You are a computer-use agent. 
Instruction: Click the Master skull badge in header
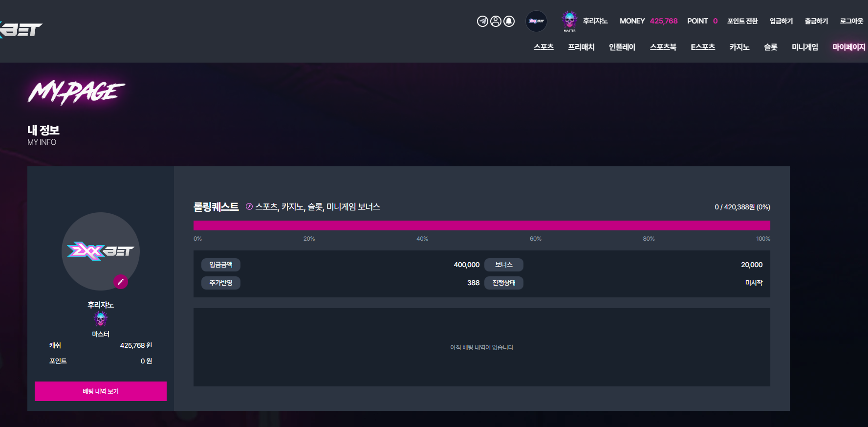click(x=569, y=21)
